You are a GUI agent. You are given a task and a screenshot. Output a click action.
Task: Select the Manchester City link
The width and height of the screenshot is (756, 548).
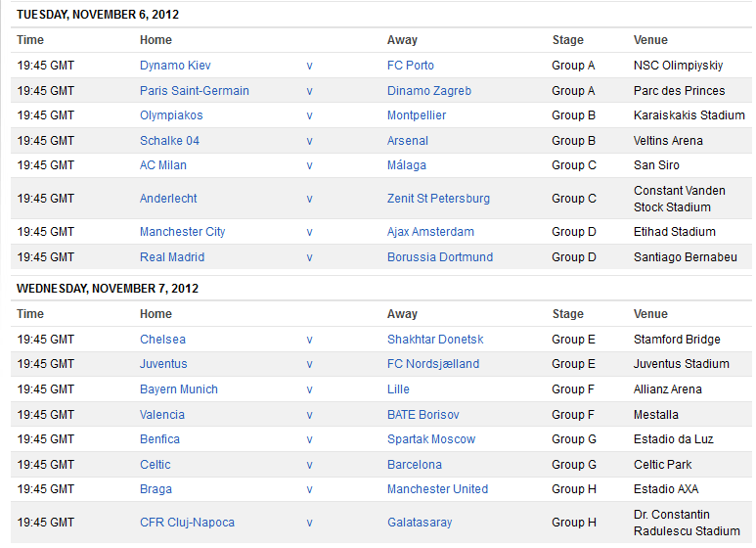point(182,232)
